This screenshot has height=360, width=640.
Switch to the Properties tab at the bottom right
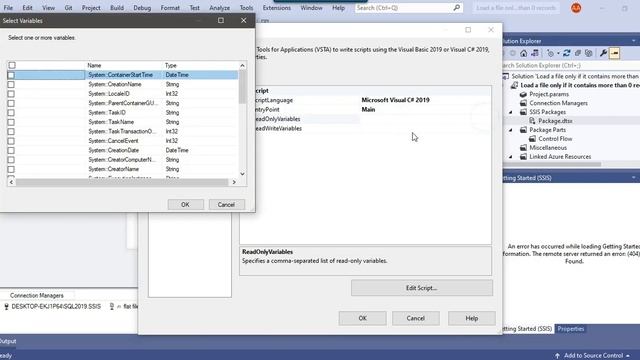click(571, 329)
